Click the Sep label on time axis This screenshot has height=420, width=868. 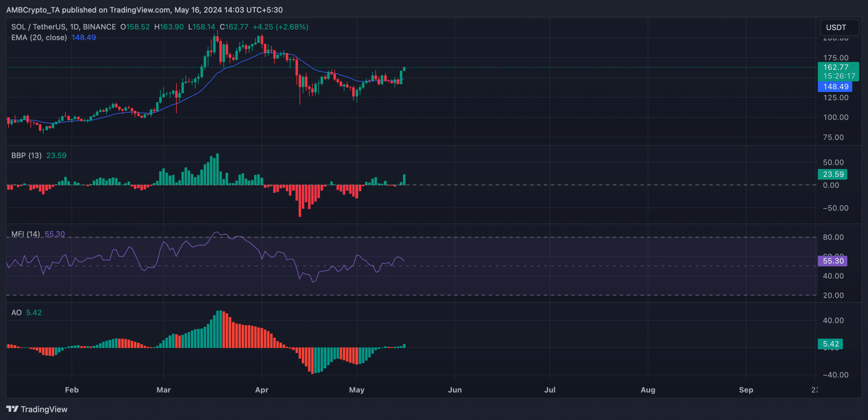coord(746,390)
